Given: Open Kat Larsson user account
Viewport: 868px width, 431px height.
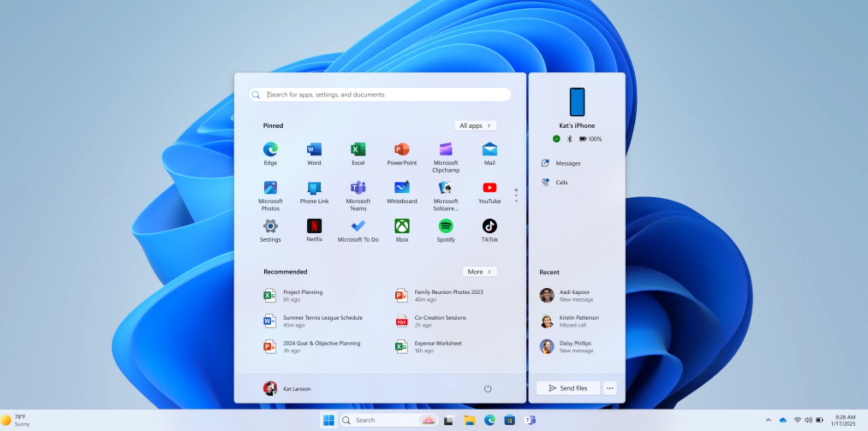Looking at the screenshot, I should (x=287, y=389).
